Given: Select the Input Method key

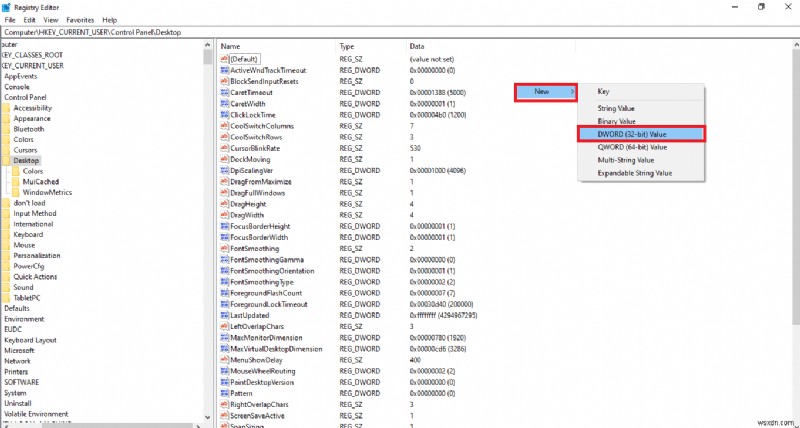Looking at the screenshot, I should (35, 214).
